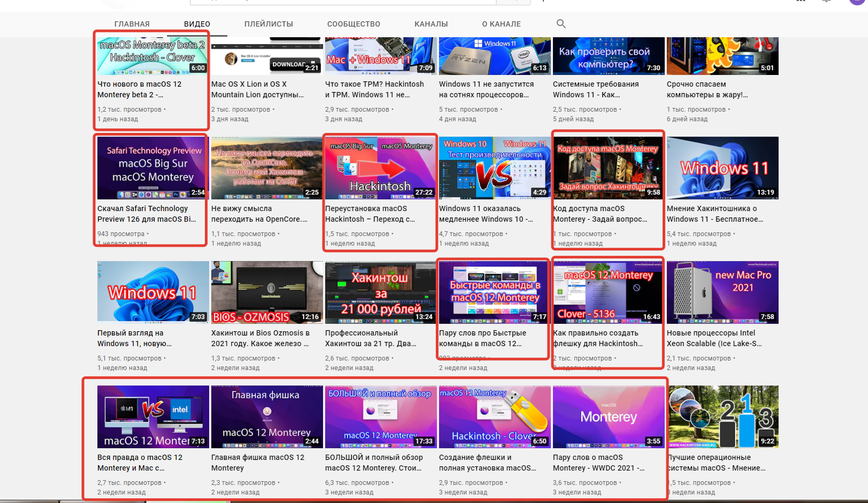Open BIOS - OZMOSIS thumbnail
The height and width of the screenshot is (503, 868).
267,292
